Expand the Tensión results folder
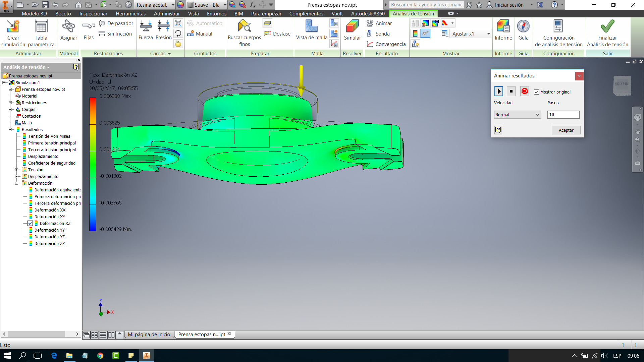The width and height of the screenshot is (644, 362). pos(17,170)
